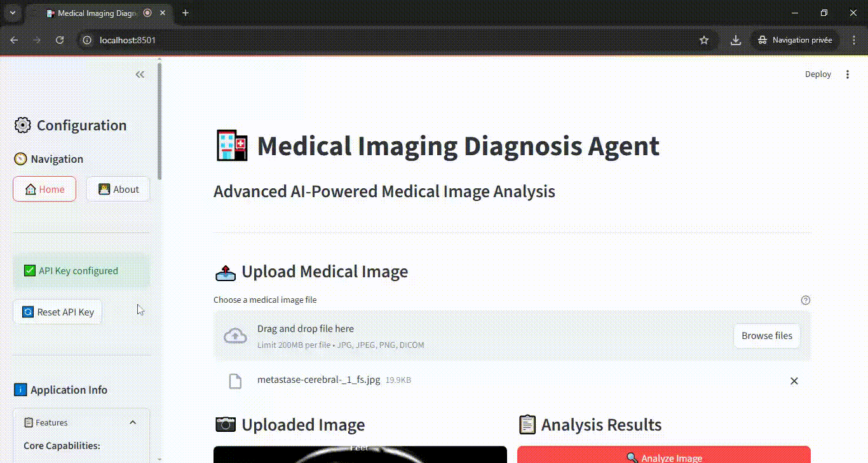868x463 pixels.
Task: Open the Chrome three-dot menu
Action: [x=853, y=40]
